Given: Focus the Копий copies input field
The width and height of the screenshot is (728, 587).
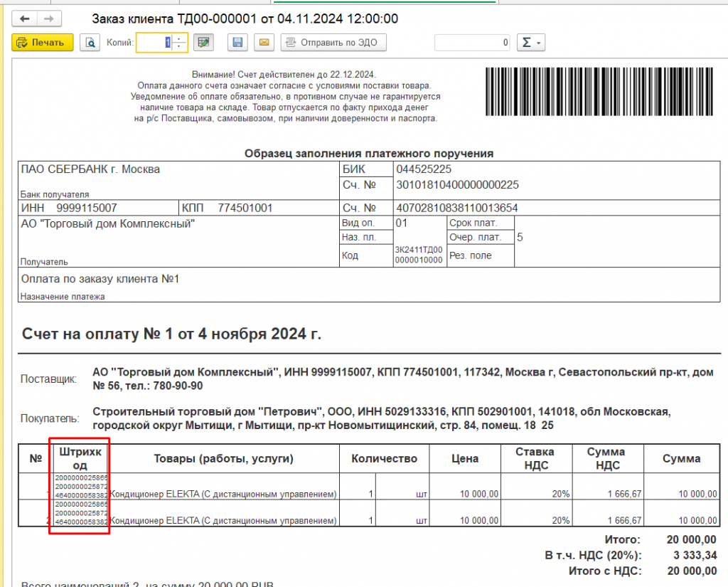Looking at the screenshot, I should [154, 42].
